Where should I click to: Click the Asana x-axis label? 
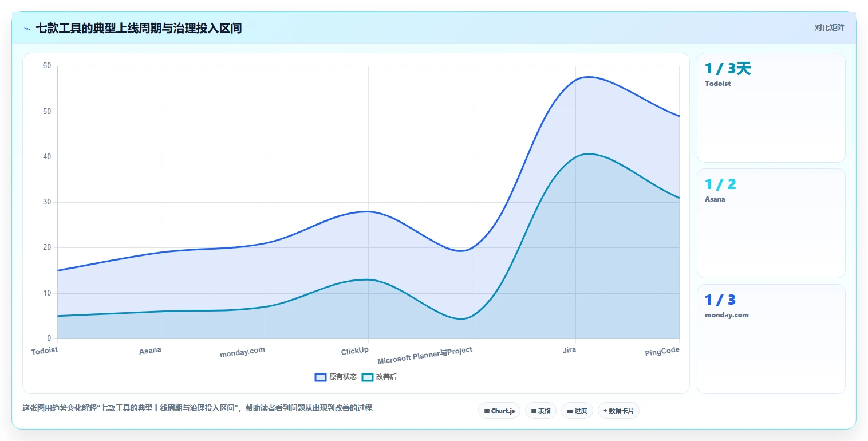coord(150,350)
